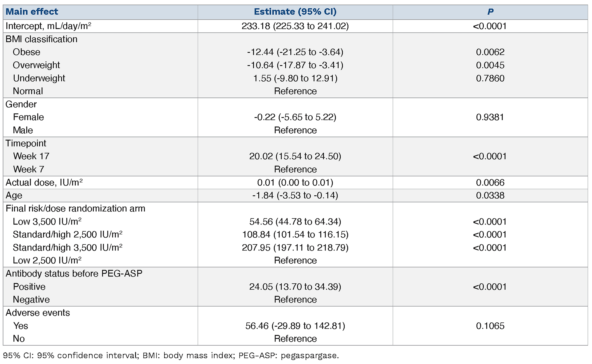Click the Overweight P value 0.0045
Screen dimensions: 592x364
[490, 65]
